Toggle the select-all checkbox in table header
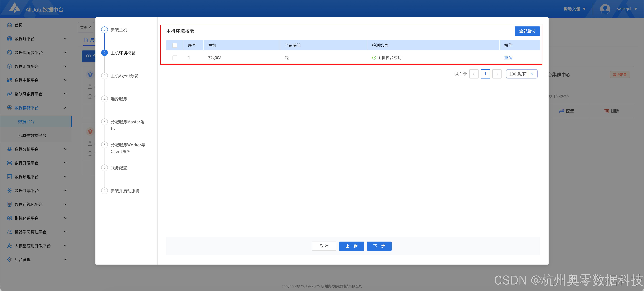644x291 pixels. (175, 45)
